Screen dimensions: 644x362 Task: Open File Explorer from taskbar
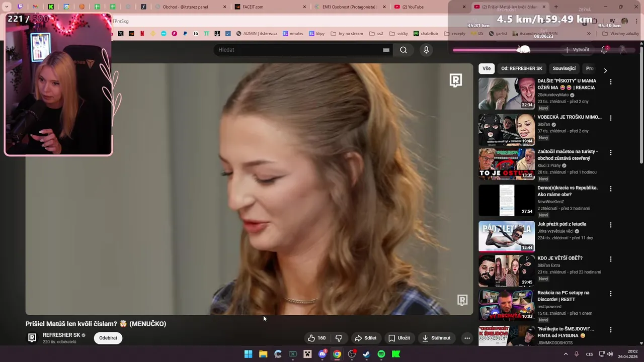[x=263, y=354]
